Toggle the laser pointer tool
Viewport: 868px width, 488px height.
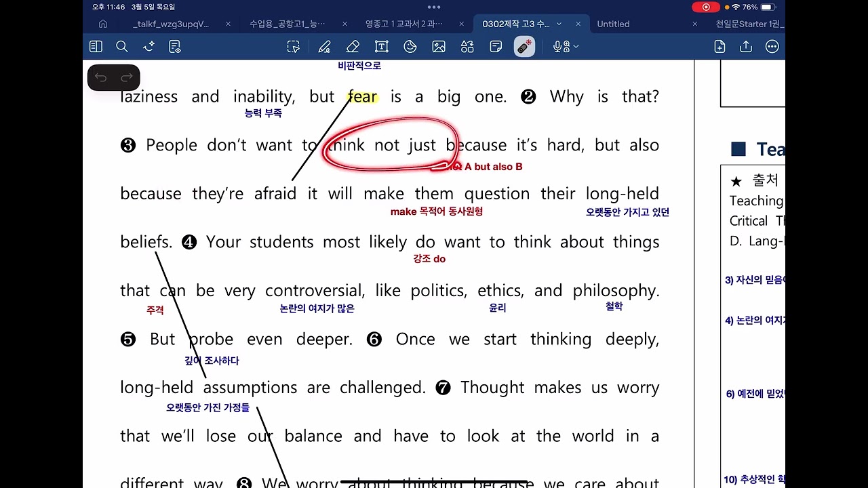tap(524, 46)
